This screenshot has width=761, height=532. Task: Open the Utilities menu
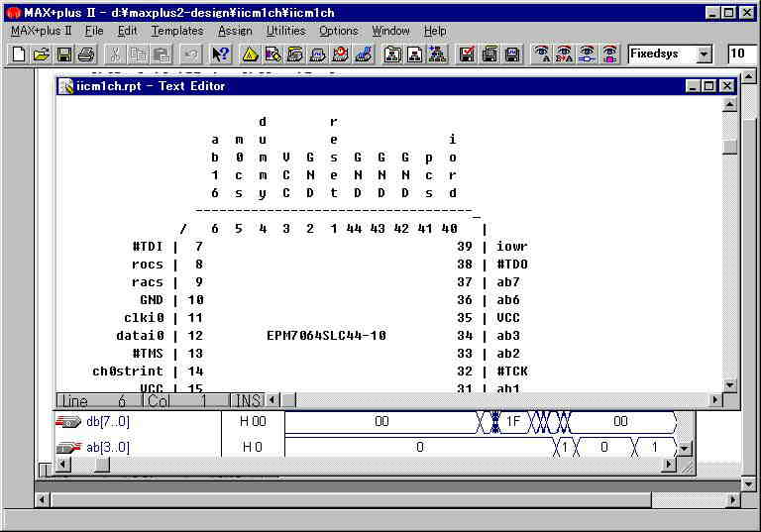coord(285,31)
